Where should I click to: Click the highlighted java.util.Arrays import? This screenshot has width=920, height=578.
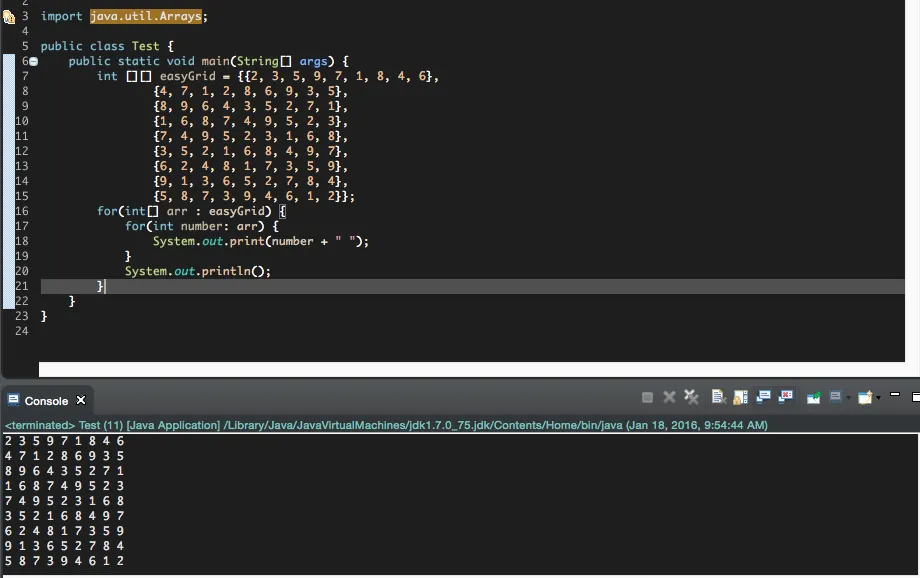(x=146, y=16)
